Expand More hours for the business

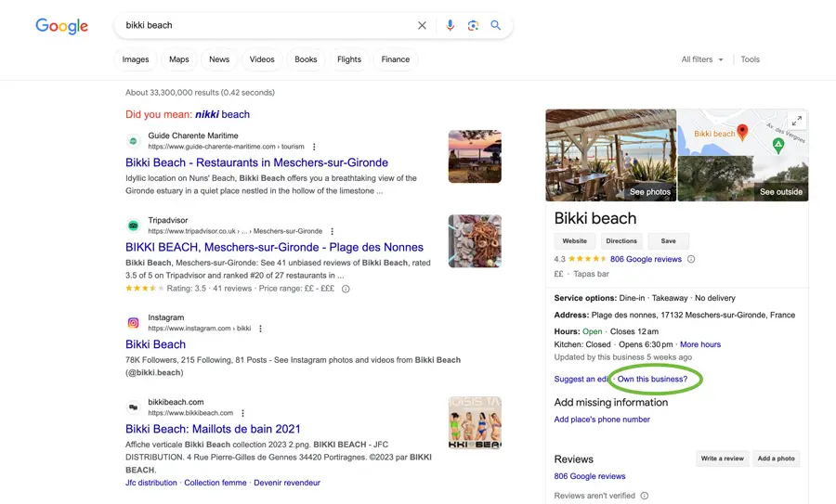click(x=700, y=344)
